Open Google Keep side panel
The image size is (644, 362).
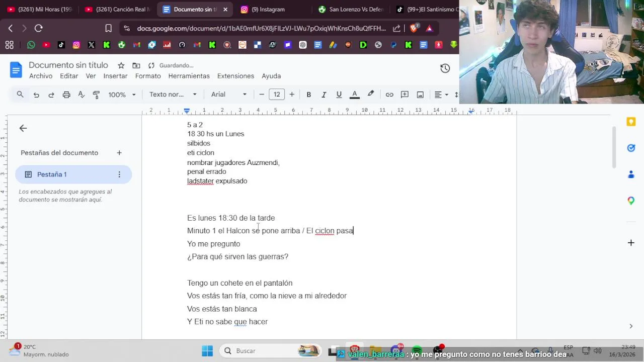[631, 122]
